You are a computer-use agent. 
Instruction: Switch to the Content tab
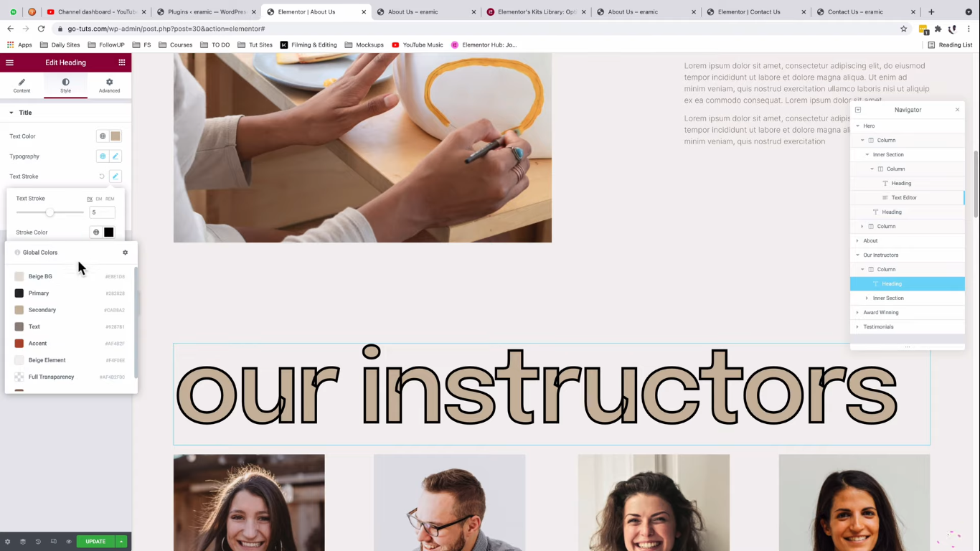tap(22, 85)
